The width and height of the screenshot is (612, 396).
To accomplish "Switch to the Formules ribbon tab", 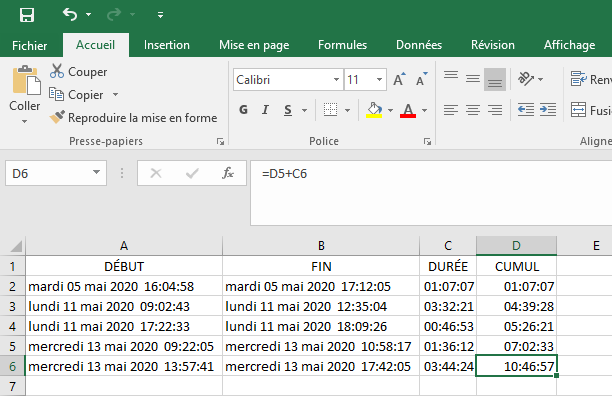I will 342,45.
